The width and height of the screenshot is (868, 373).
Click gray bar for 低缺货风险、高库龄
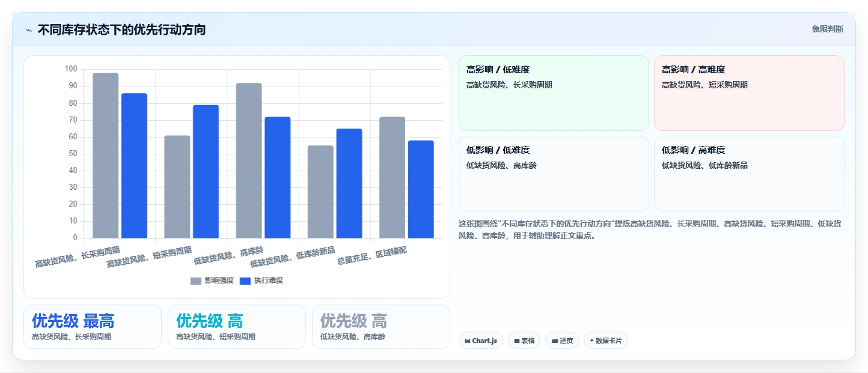click(x=249, y=160)
